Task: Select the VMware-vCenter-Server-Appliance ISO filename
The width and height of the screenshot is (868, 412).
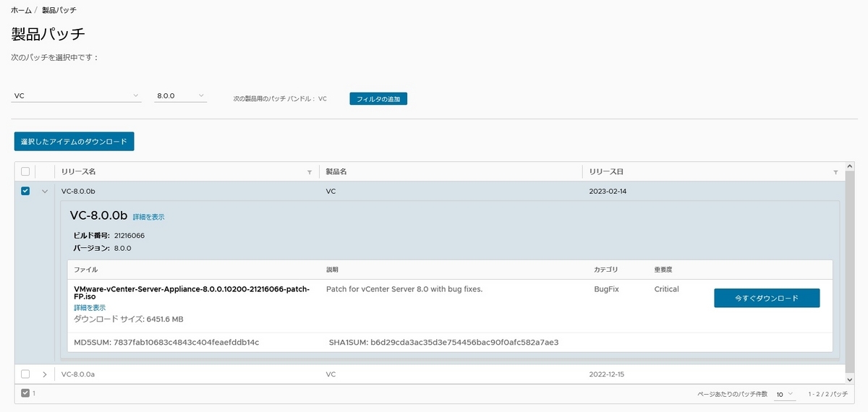Action: pyautogui.click(x=192, y=293)
